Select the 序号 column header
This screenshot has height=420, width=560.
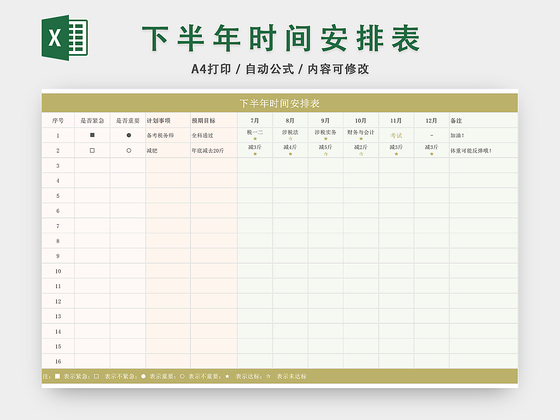[58, 121]
